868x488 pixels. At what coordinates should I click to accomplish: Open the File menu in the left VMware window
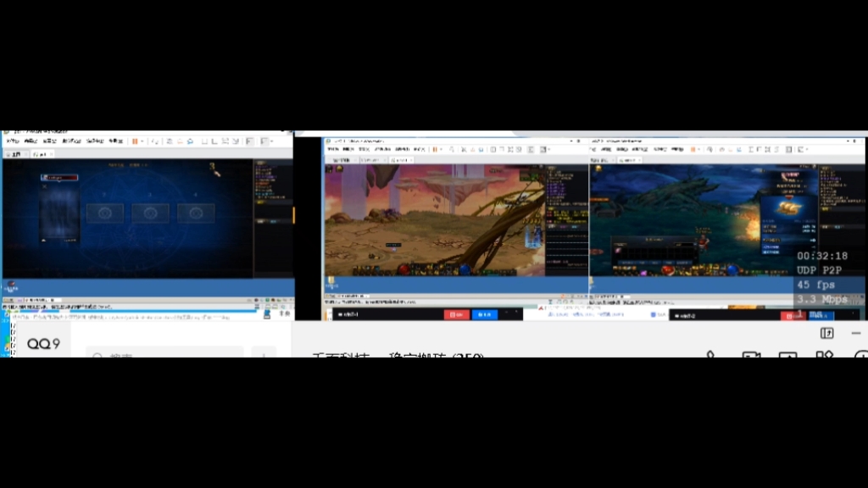pos(13,141)
